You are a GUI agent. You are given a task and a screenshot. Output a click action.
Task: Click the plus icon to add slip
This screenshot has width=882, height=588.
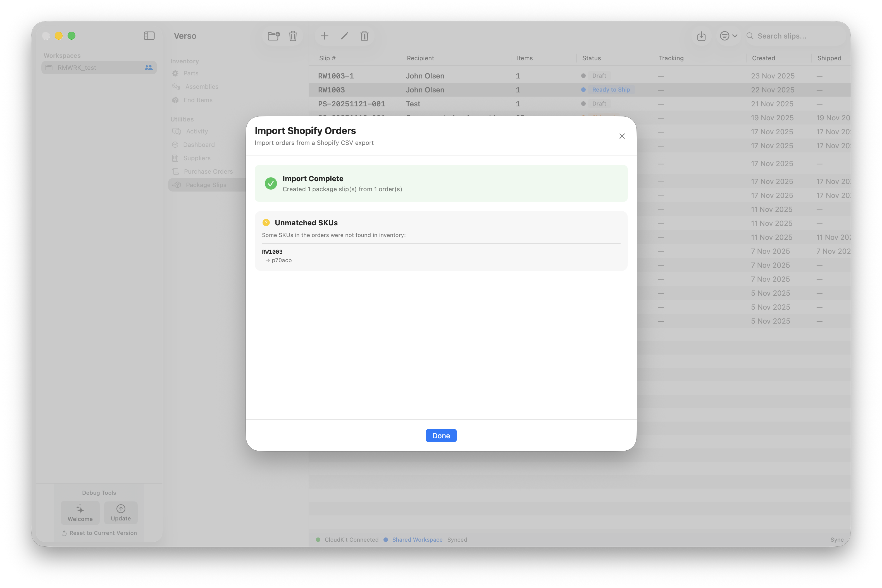click(325, 36)
